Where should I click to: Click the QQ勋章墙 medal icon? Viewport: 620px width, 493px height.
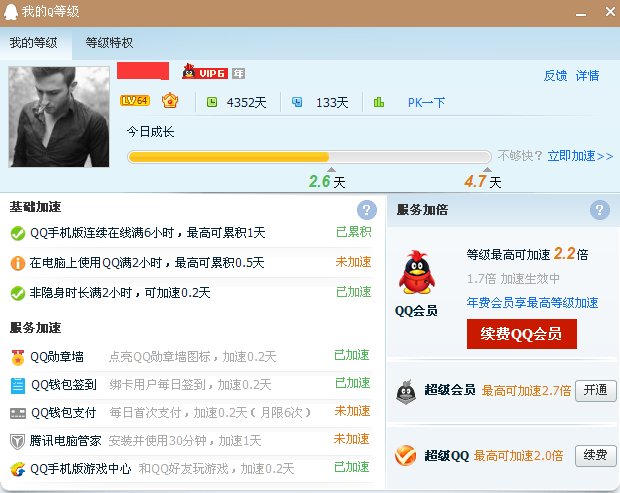coord(18,357)
